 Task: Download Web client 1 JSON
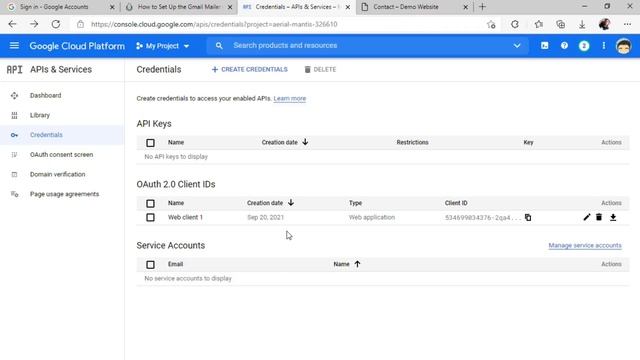613,218
